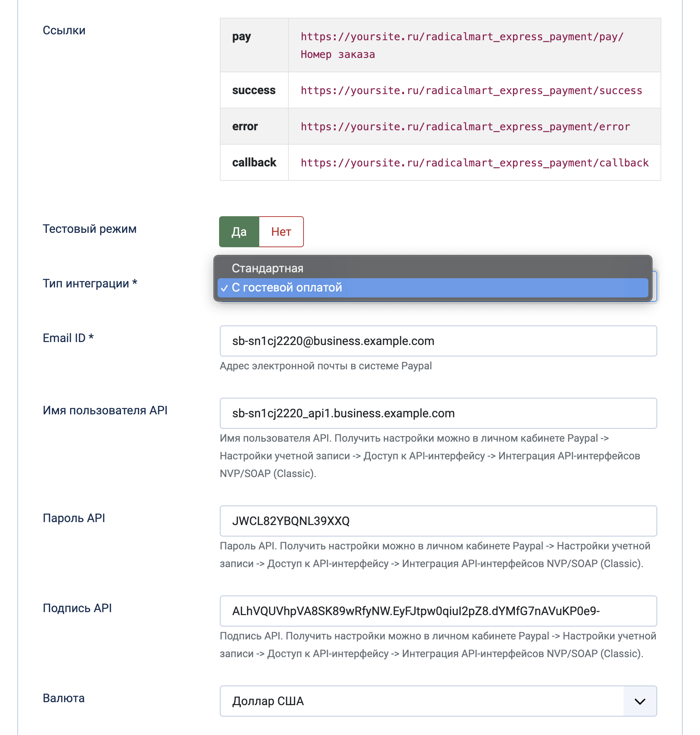Viewport: 700px width, 735px height.
Task: Enable test mode with the Да button
Action: pyautogui.click(x=239, y=232)
